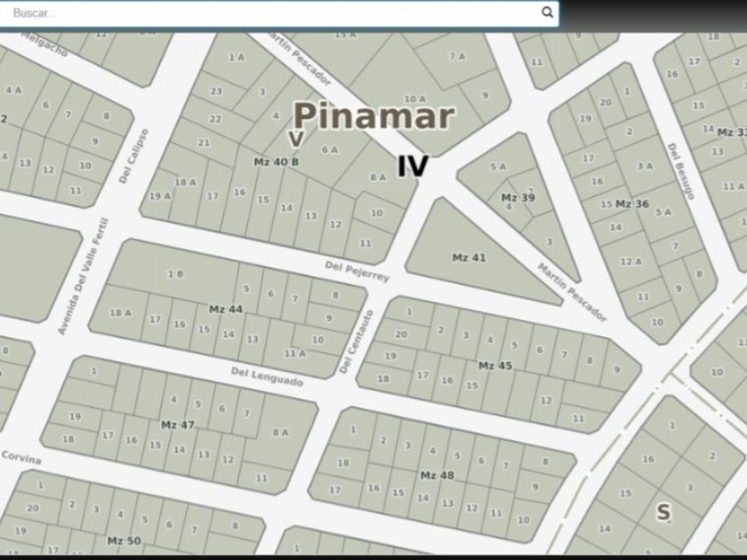Select lot 23 in Mz 40 B
Screen dimensions: 747x560
(216, 91)
